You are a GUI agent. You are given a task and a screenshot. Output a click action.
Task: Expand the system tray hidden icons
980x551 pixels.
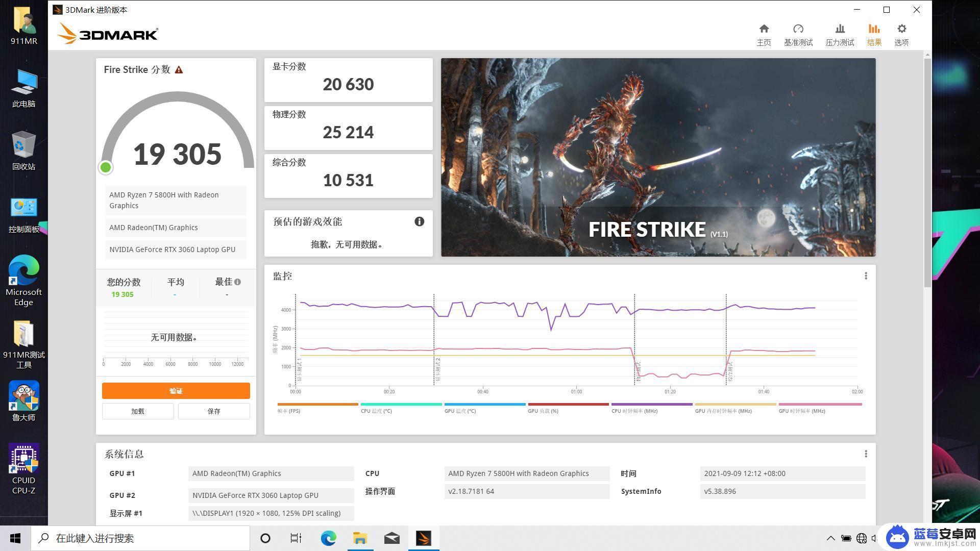(x=830, y=538)
